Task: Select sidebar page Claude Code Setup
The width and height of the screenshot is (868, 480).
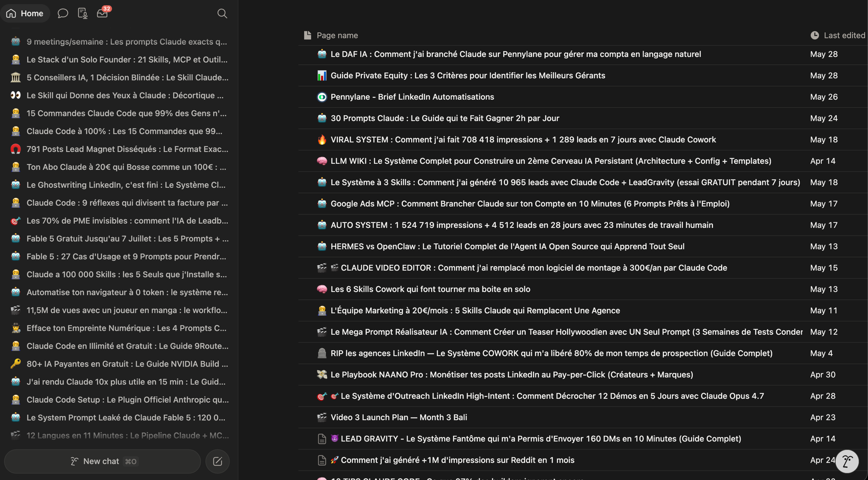Action: click(119, 400)
